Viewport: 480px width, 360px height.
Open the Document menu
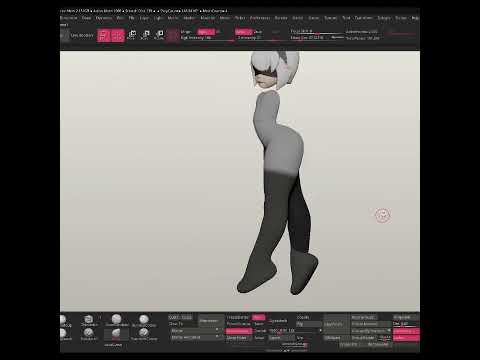69,18
